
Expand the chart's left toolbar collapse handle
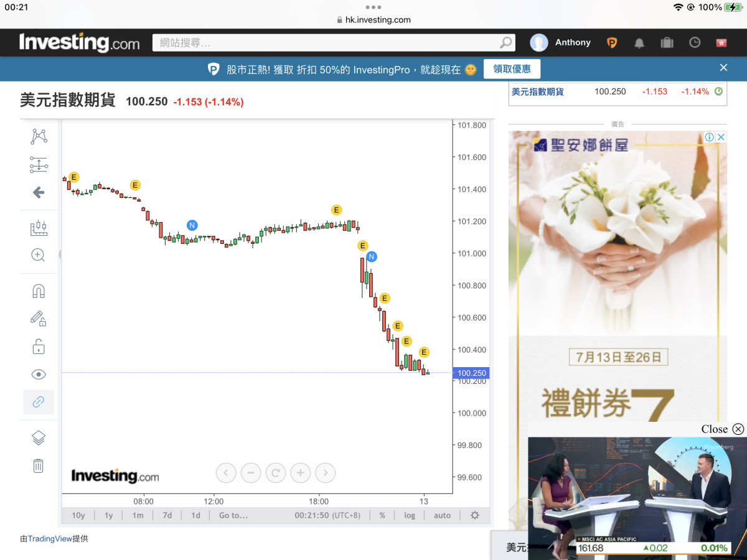pos(60,254)
